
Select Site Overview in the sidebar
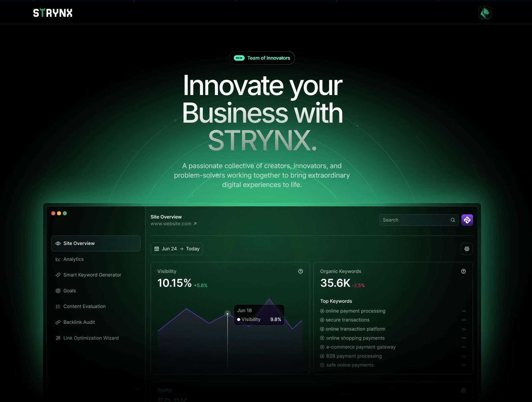96,243
